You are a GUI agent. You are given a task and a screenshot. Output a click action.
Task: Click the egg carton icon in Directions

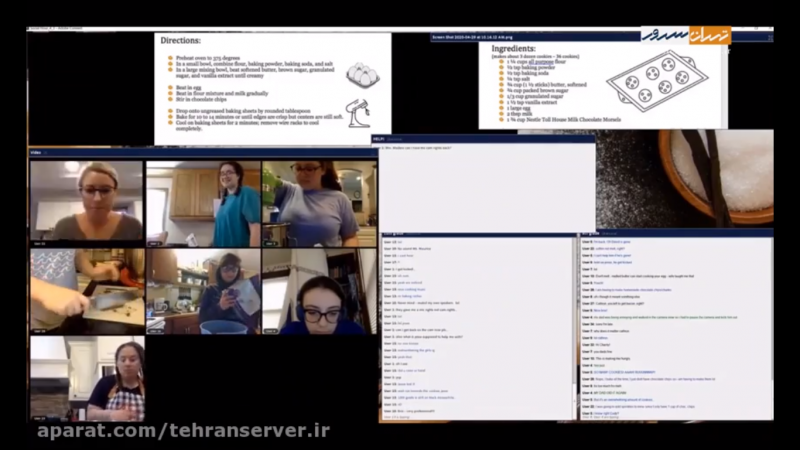coord(362,75)
